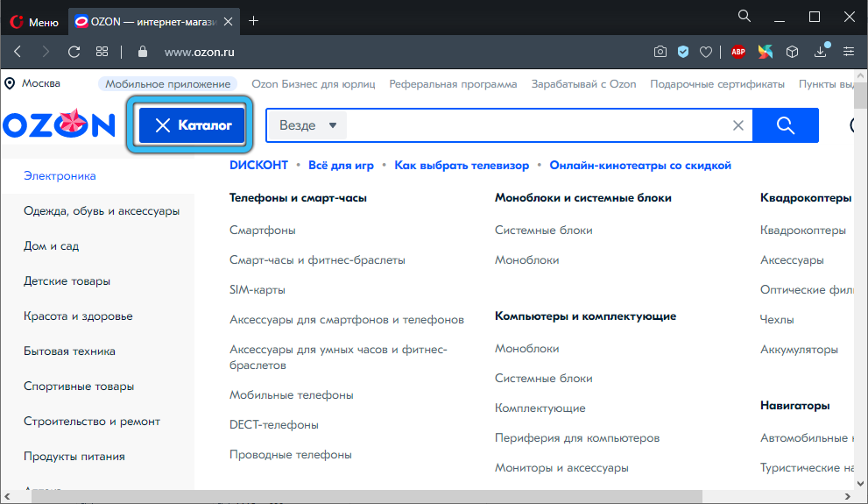Open Speed Dial grid icon
The height and width of the screenshot is (504, 868).
pos(102,52)
